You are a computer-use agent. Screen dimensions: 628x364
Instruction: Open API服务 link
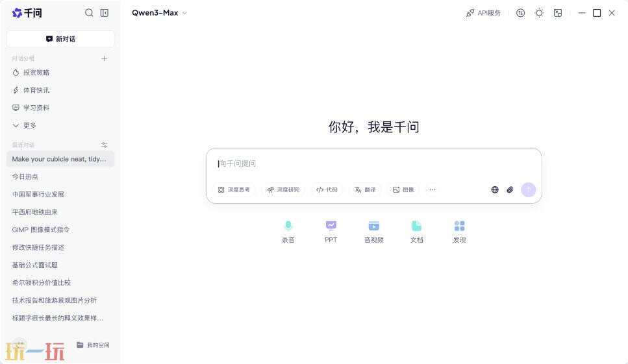(x=483, y=13)
